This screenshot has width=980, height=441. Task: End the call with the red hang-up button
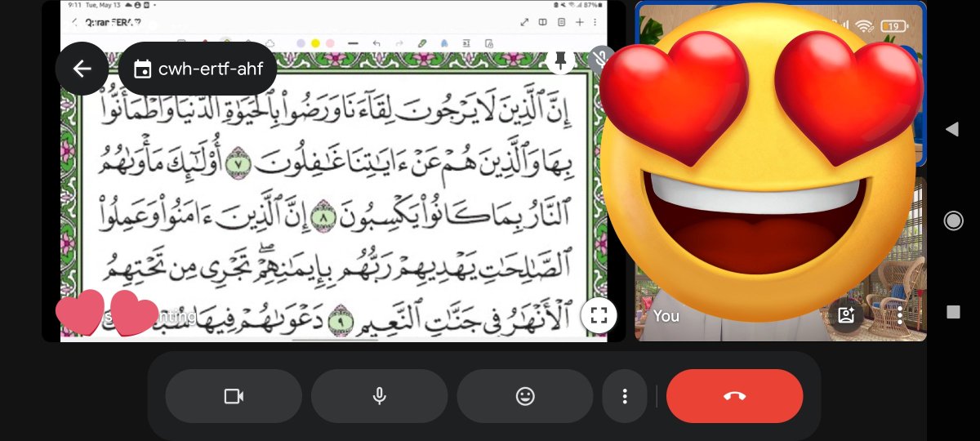[x=734, y=396]
